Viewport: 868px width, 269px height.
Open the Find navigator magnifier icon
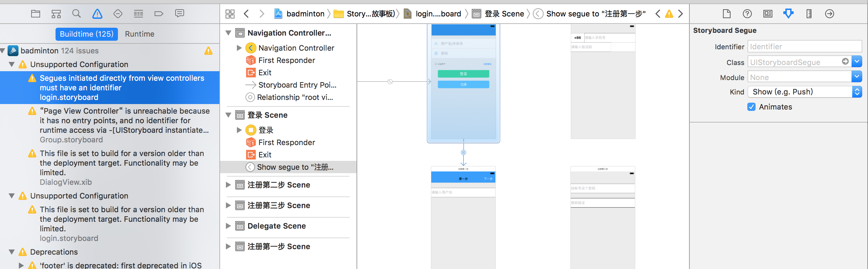coord(76,14)
